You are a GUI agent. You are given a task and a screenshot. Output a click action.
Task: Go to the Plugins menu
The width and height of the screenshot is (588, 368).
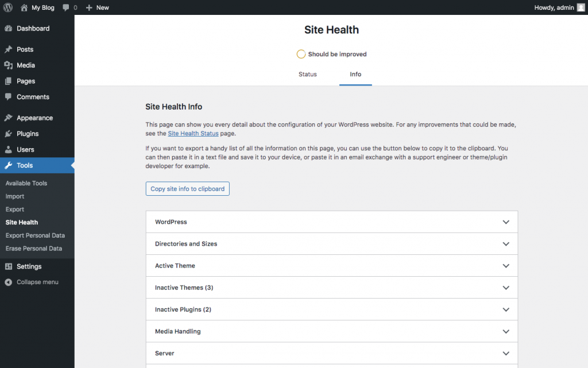[28, 134]
